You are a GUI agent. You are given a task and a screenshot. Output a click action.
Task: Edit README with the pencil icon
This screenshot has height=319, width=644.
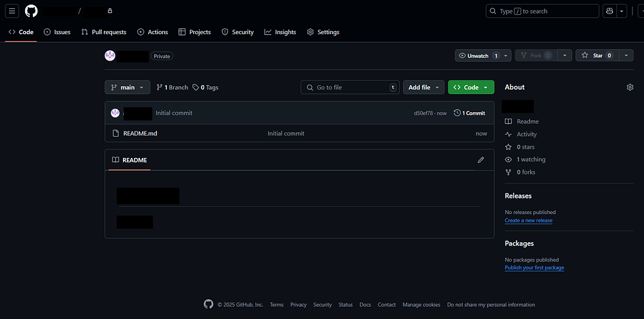click(480, 160)
